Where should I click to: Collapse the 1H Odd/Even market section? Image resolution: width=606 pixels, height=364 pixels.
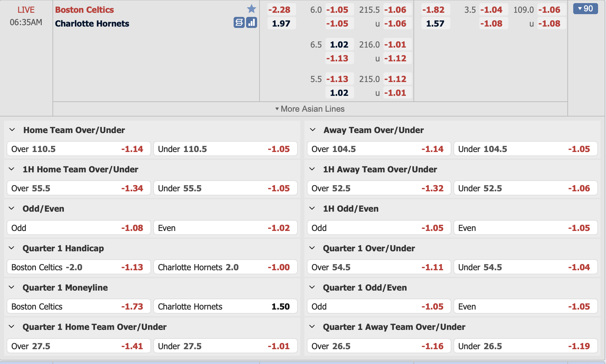(312, 209)
